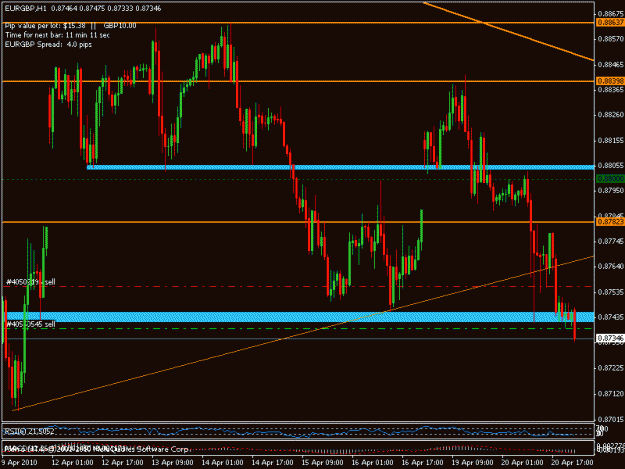Select the upper blue zone near 0.88055
The height and width of the screenshot is (469, 625).
click(x=341, y=167)
